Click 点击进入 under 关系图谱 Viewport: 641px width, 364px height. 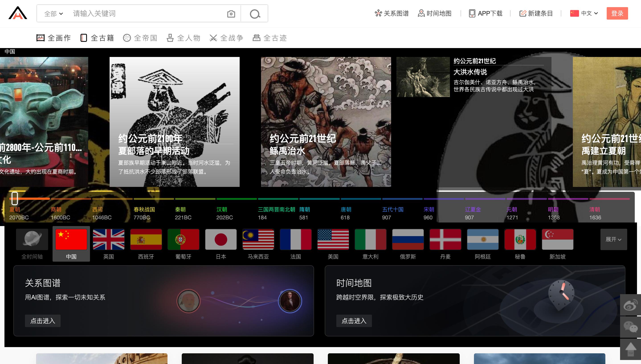[x=43, y=321]
